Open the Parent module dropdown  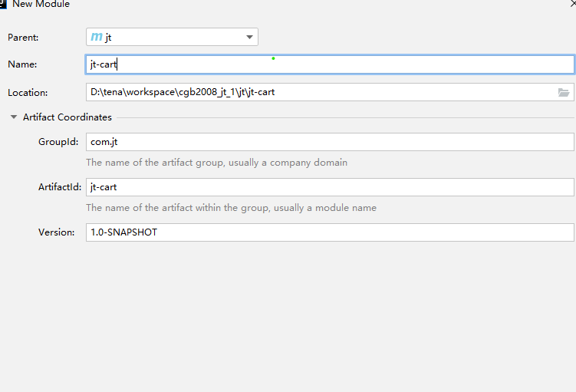tap(172, 37)
